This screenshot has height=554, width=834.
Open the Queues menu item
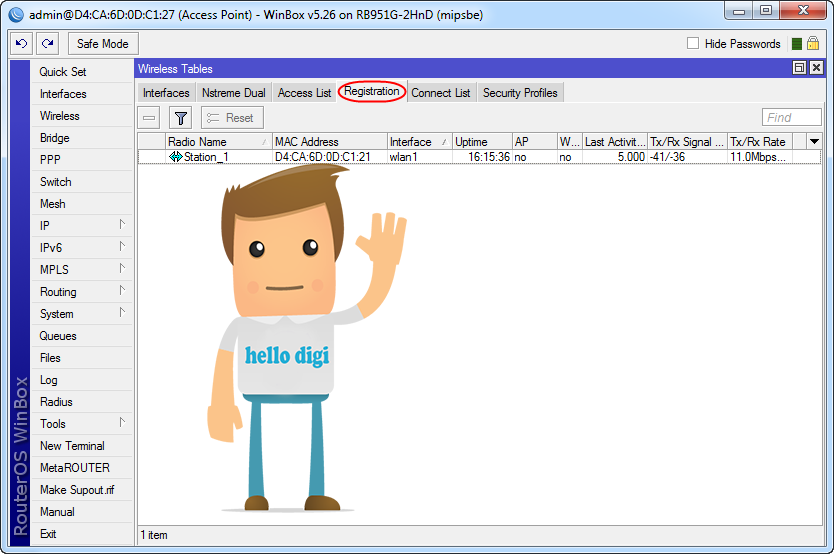[81, 336]
